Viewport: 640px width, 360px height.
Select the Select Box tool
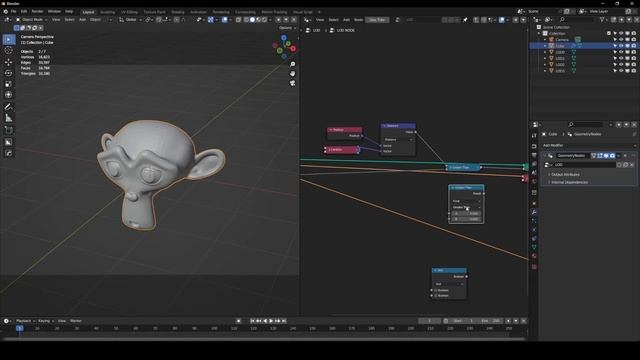click(9, 40)
